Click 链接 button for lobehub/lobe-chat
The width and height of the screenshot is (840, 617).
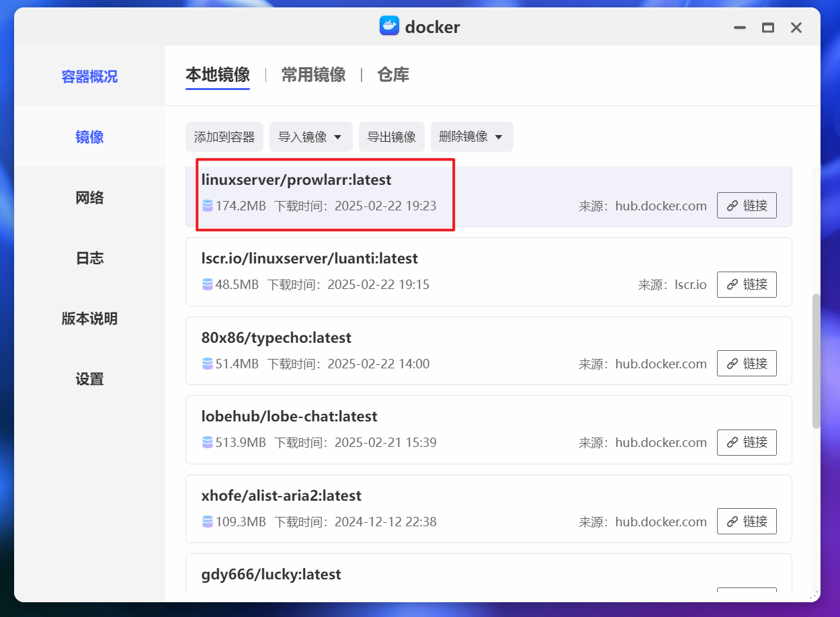[747, 442]
